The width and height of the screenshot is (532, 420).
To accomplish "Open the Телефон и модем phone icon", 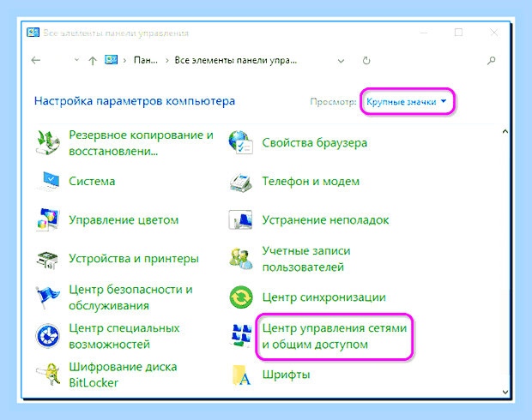I will [240, 182].
